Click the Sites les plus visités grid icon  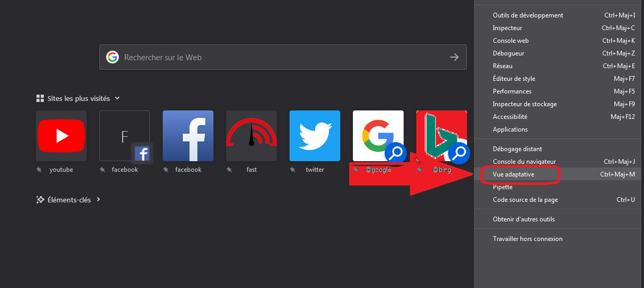pos(40,98)
